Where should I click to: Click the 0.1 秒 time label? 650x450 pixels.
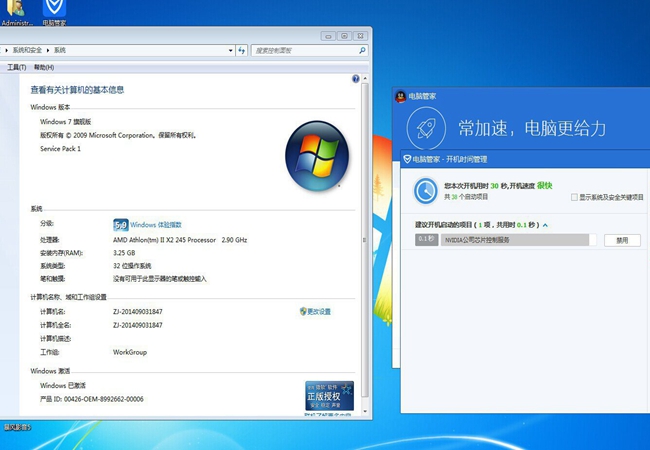point(427,240)
